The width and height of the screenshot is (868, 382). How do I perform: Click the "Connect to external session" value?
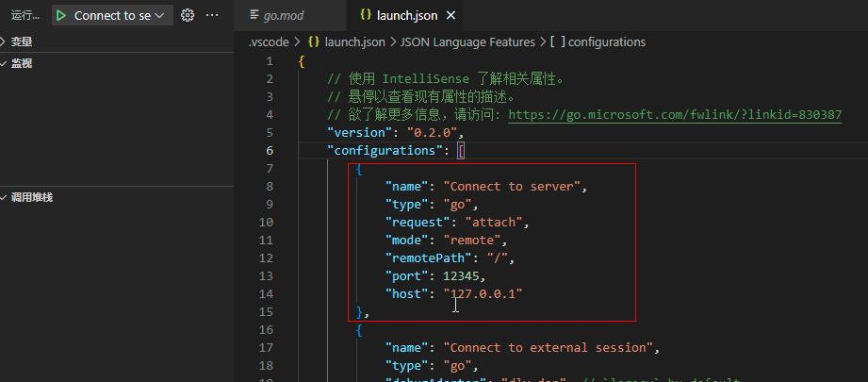tap(549, 348)
